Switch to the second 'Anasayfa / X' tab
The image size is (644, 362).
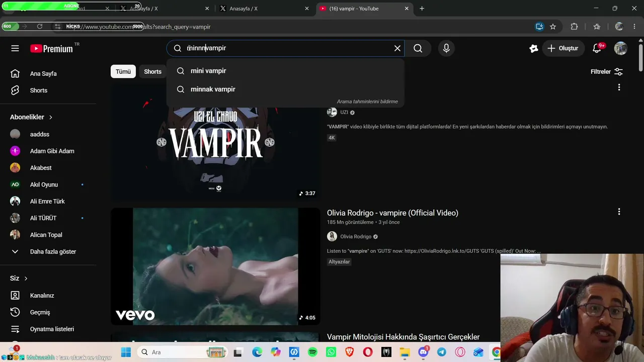tap(244, 9)
